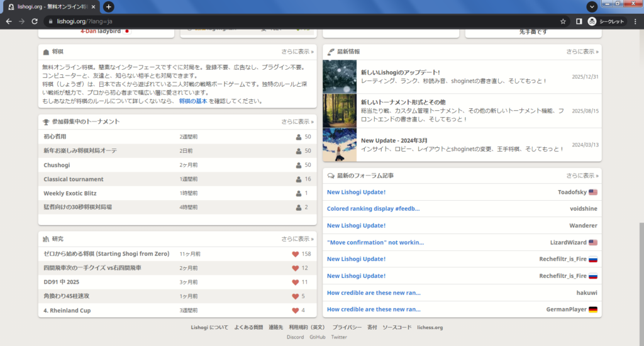644x346 pixels.
Task: Click the heart icon on DD91 中 2025
Action: click(296, 282)
